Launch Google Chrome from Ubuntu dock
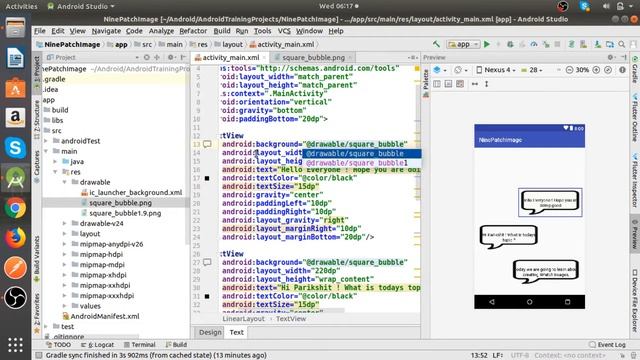This screenshot has height=360, width=640. tap(16, 208)
